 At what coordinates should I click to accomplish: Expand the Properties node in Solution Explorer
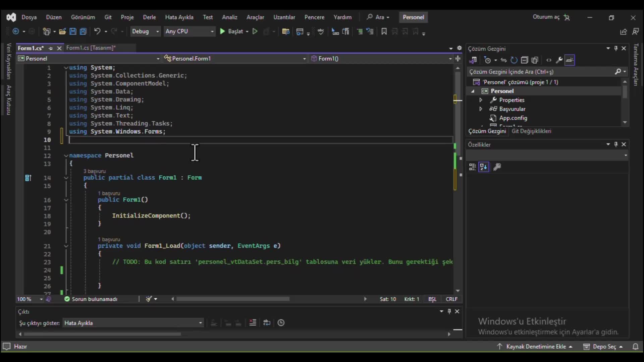coord(481,100)
